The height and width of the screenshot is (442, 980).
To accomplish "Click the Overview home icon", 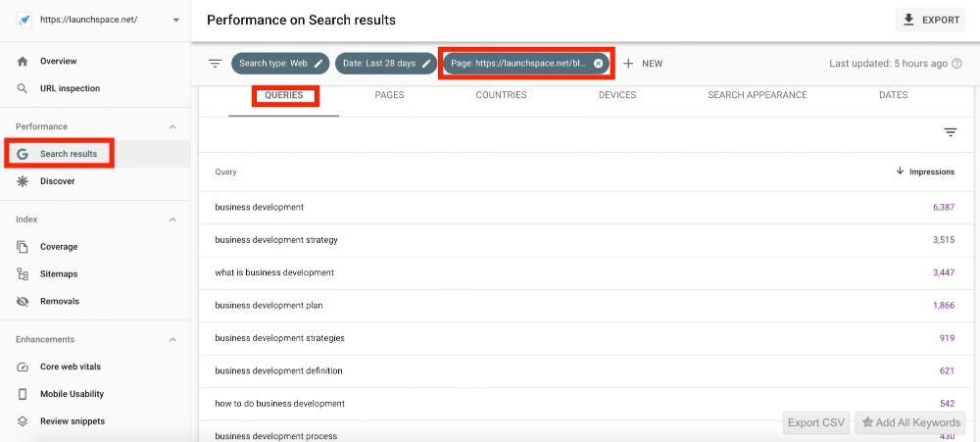I will tap(23, 62).
